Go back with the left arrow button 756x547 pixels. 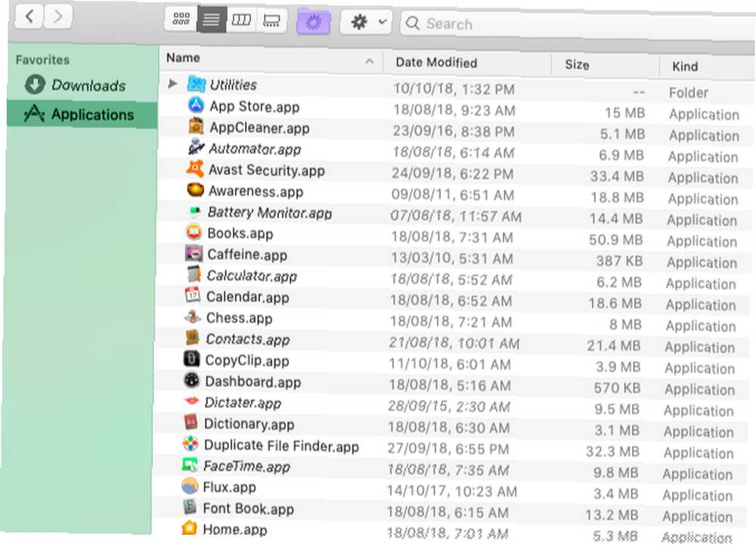click(x=29, y=17)
